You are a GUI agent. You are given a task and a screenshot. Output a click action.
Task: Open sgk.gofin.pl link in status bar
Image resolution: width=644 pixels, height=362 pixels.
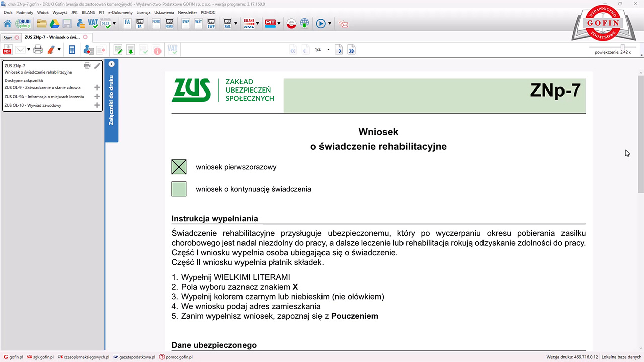pos(40,357)
